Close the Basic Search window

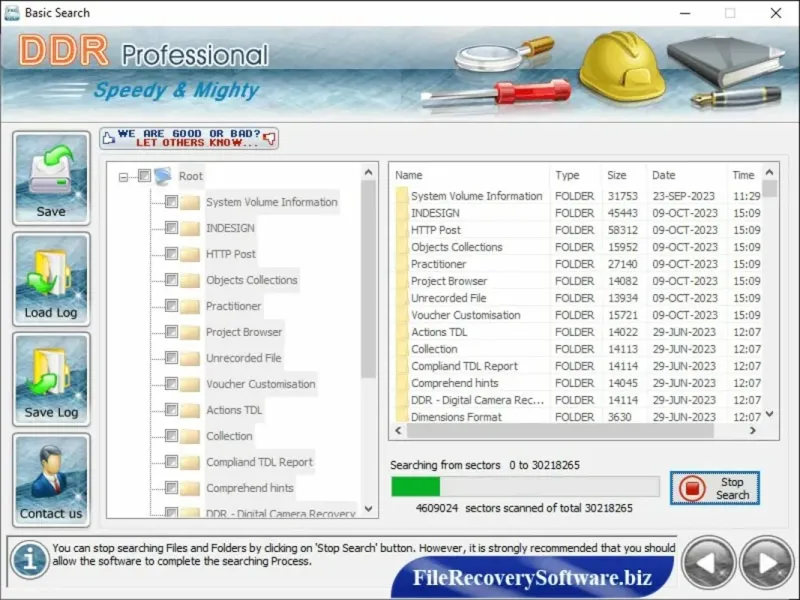(776, 13)
